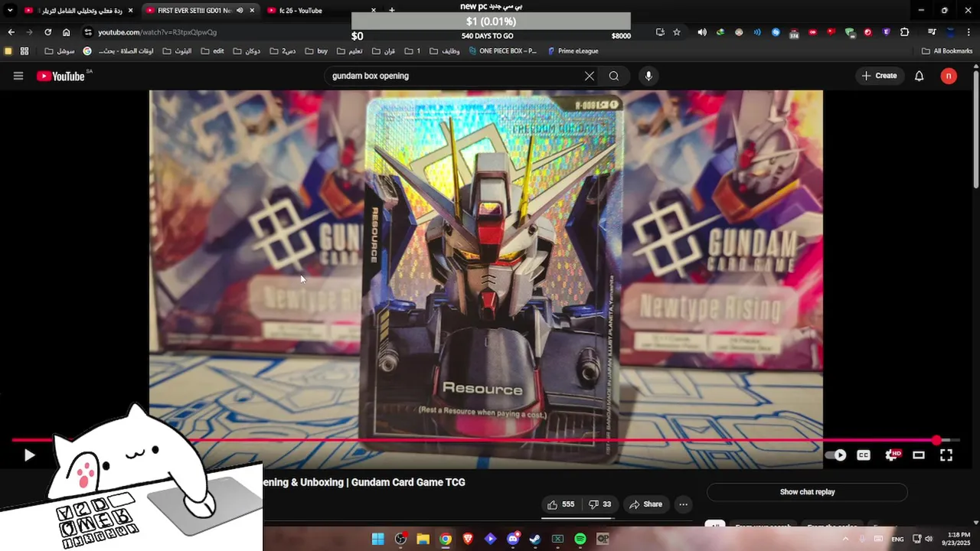Open Steam from the taskbar
The height and width of the screenshot is (551, 980).
point(535,539)
